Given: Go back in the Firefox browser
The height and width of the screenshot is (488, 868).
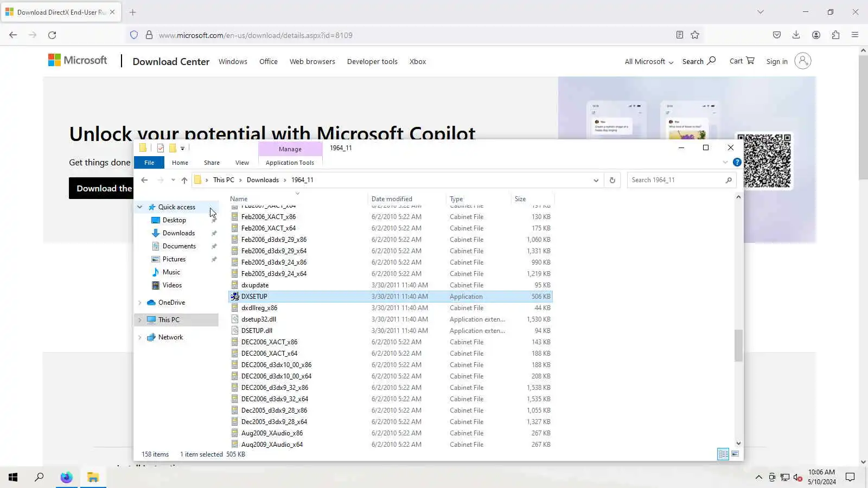Looking at the screenshot, I should click(13, 35).
